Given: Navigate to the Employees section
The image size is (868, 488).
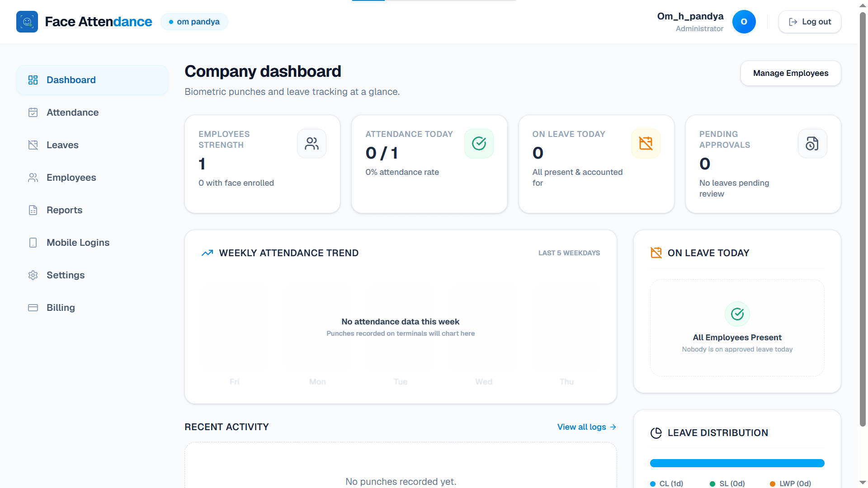Looking at the screenshot, I should tap(92, 178).
